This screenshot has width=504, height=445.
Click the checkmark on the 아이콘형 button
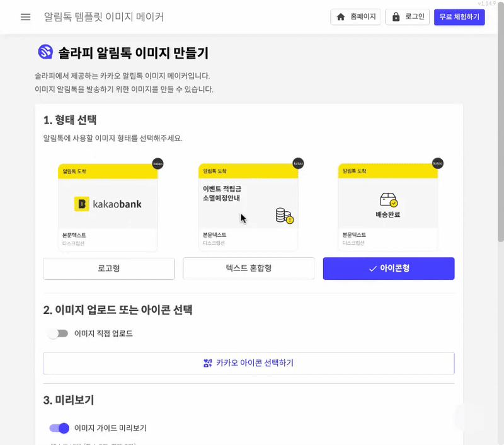[x=372, y=269]
